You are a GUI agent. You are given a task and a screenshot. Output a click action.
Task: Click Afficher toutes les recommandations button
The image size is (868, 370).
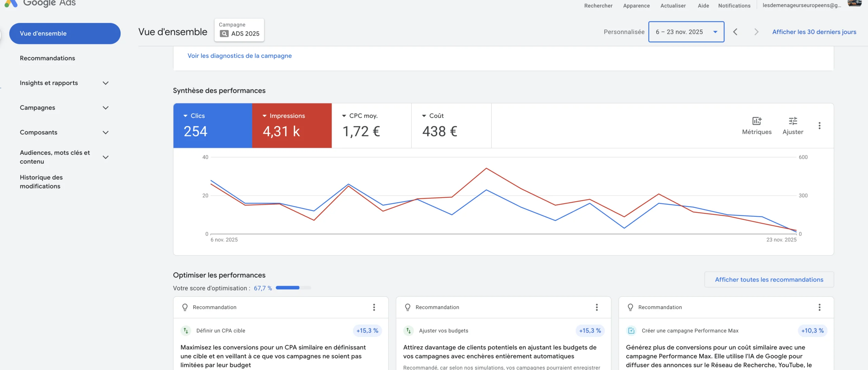769,280
